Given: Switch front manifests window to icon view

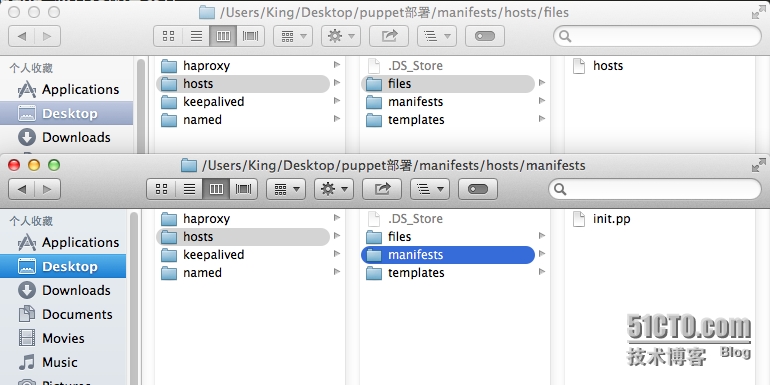Looking at the screenshot, I should (161, 189).
